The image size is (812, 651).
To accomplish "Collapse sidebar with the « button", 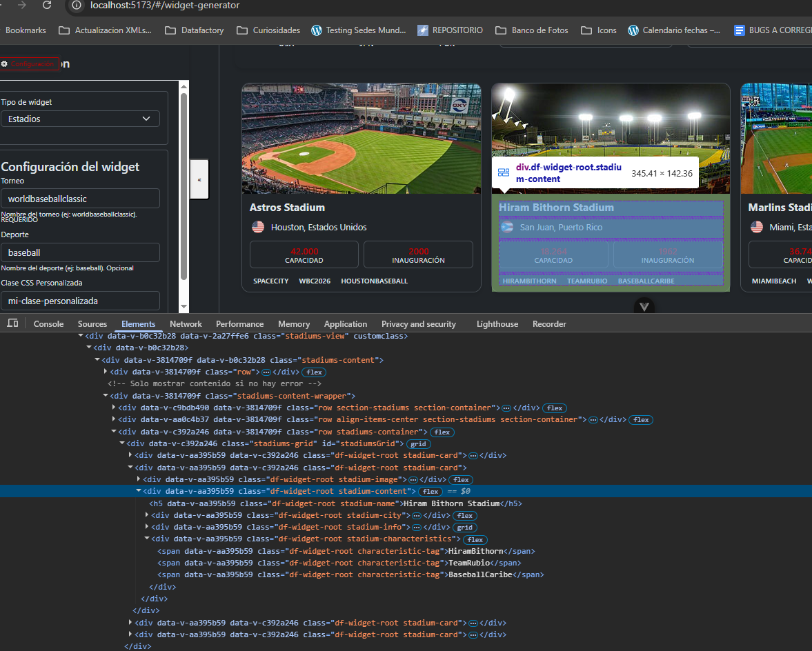I will click(199, 179).
